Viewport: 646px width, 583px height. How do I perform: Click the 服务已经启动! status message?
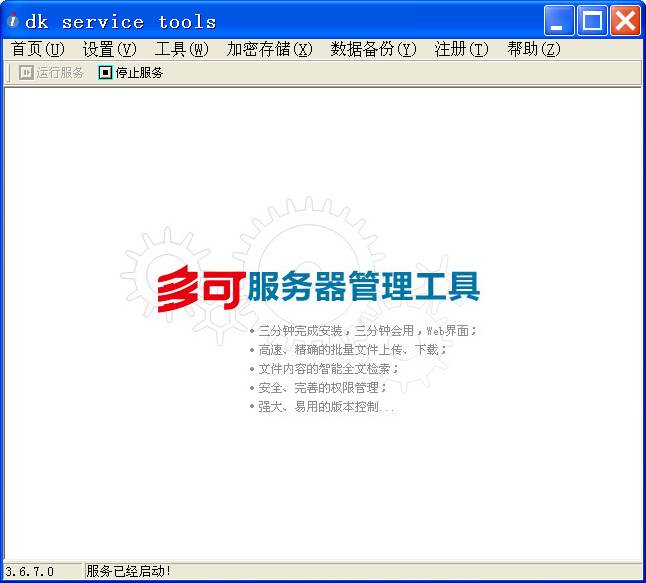click(x=128, y=571)
